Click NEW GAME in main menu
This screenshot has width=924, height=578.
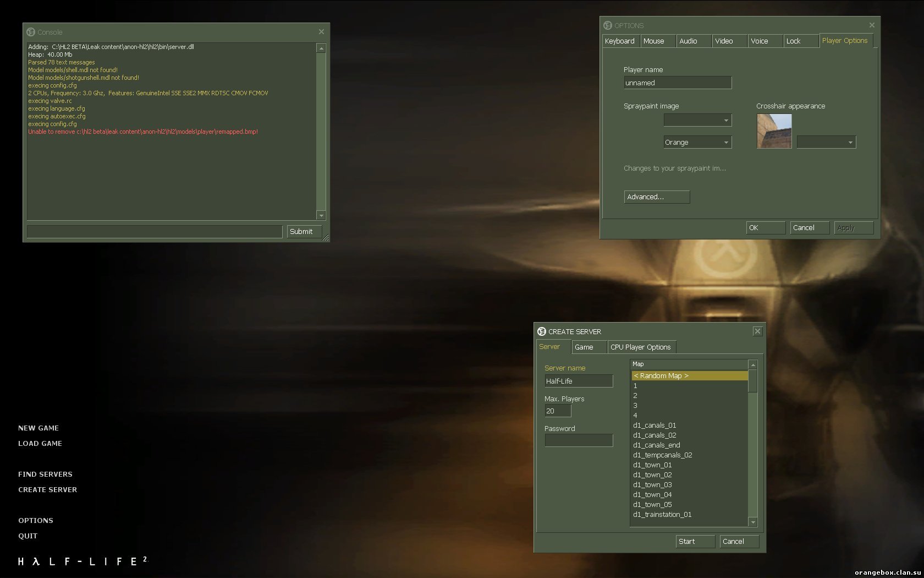38,428
